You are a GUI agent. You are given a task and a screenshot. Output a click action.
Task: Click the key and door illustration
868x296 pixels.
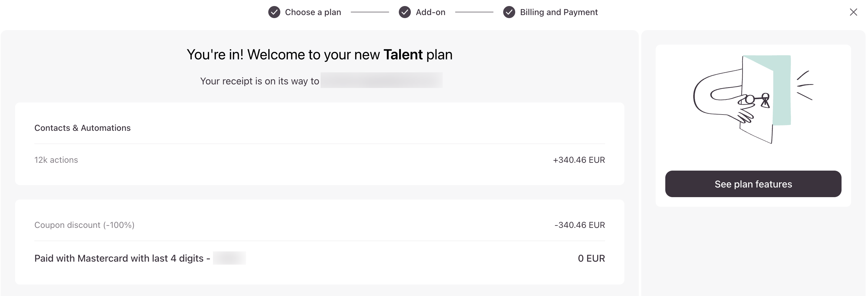click(753, 99)
